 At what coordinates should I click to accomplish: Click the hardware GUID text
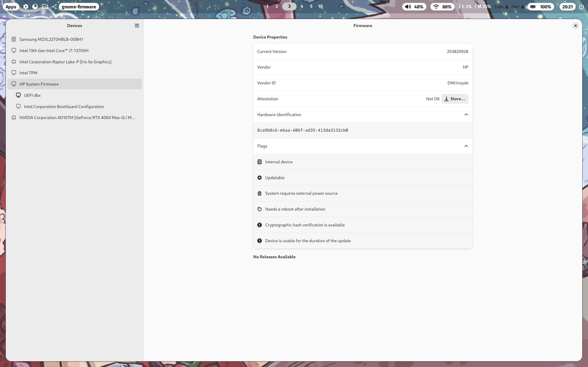(x=302, y=130)
